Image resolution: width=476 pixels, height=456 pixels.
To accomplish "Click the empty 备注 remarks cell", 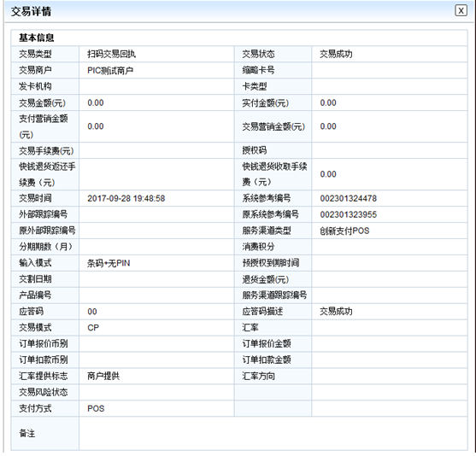I will [x=273, y=433].
